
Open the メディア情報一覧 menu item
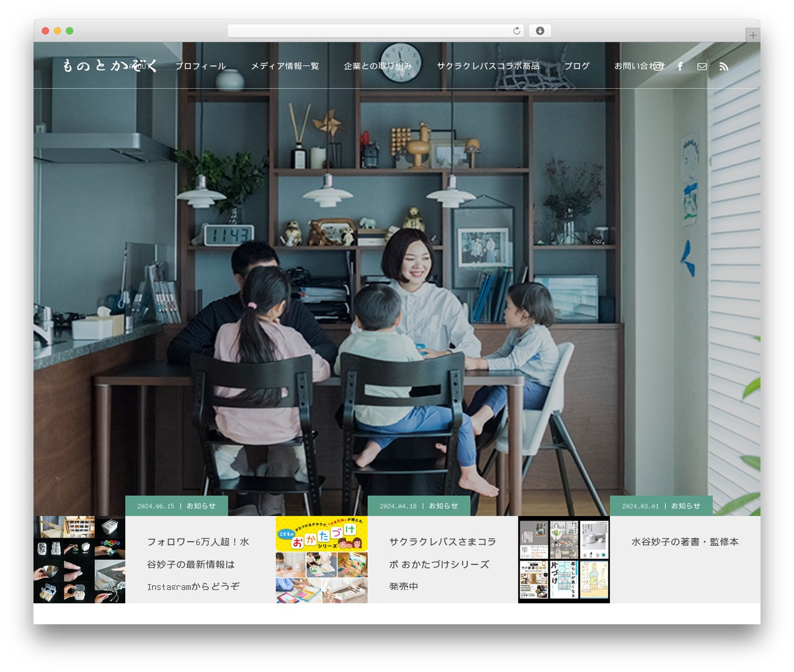tap(285, 66)
